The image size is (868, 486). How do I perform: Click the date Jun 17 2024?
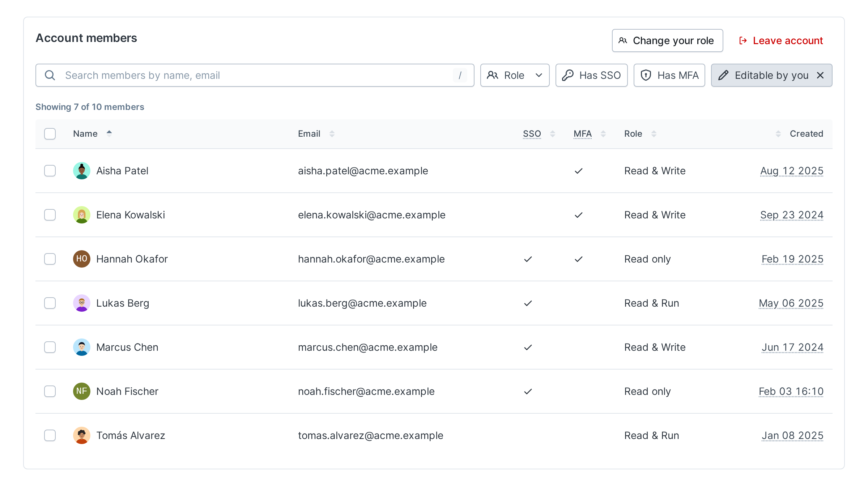[x=792, y=347]
